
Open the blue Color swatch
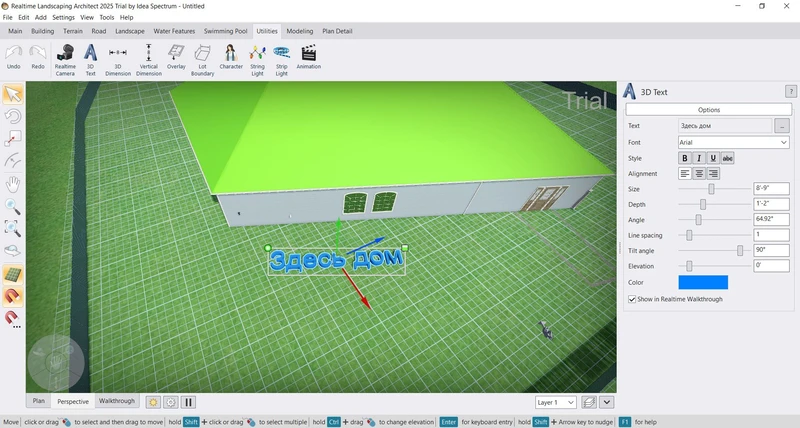(703, 283)
